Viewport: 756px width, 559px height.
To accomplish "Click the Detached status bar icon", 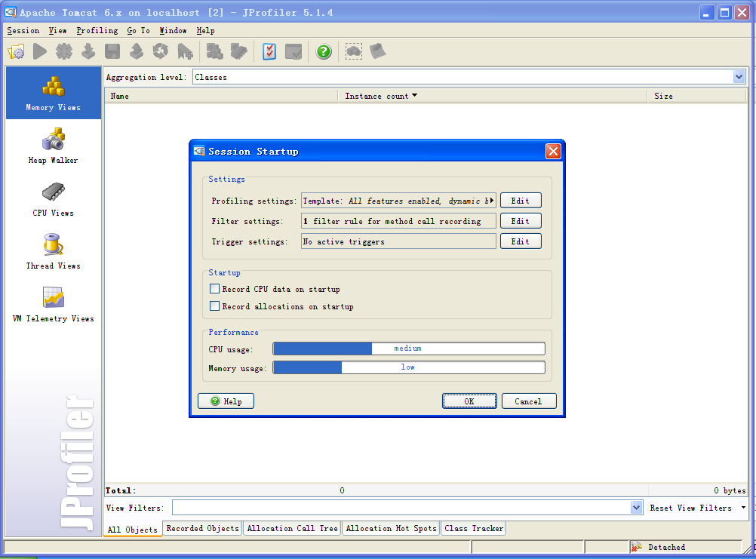I will [x=637, y=546].
